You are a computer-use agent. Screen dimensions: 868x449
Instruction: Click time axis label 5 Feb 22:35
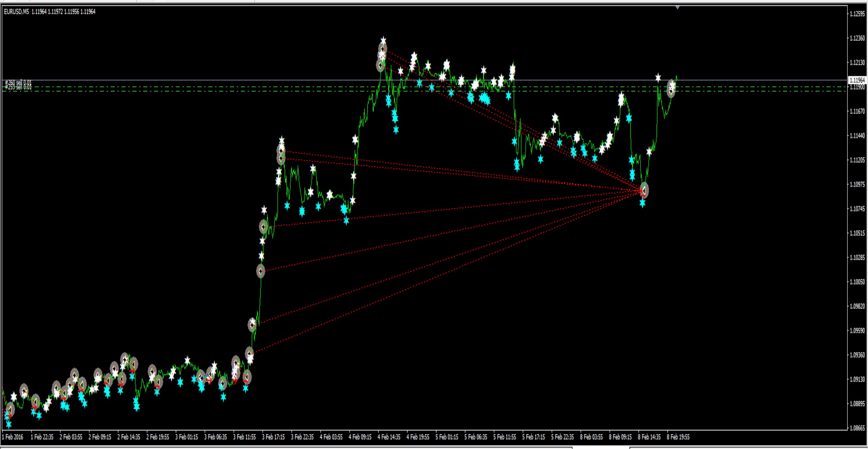click(563, 437)
